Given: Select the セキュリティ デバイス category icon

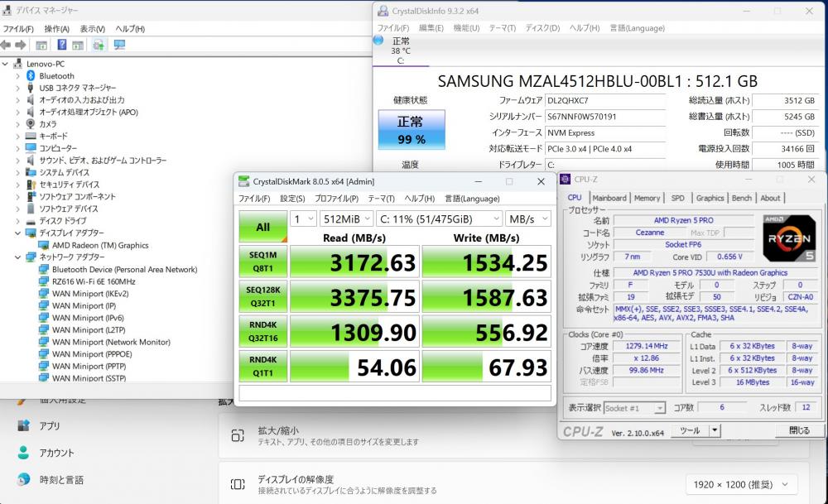Looking at the screenshot, I should (31, 185).
